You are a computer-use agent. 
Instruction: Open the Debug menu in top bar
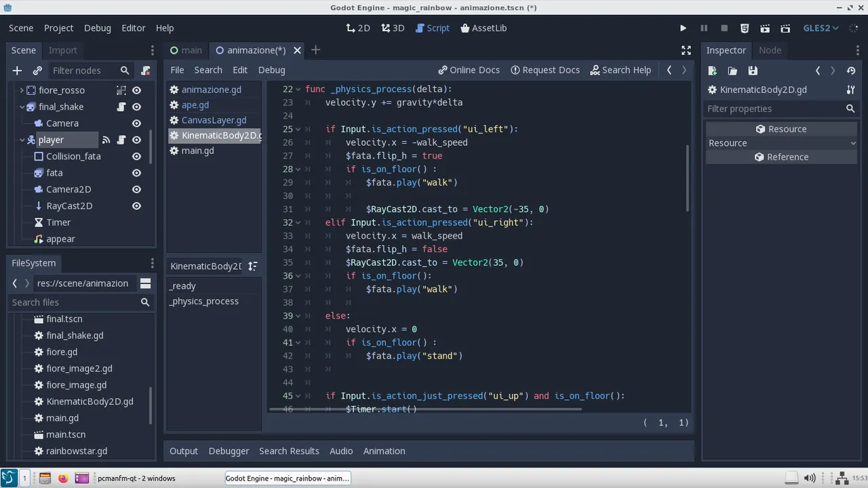tap(98, 28)
